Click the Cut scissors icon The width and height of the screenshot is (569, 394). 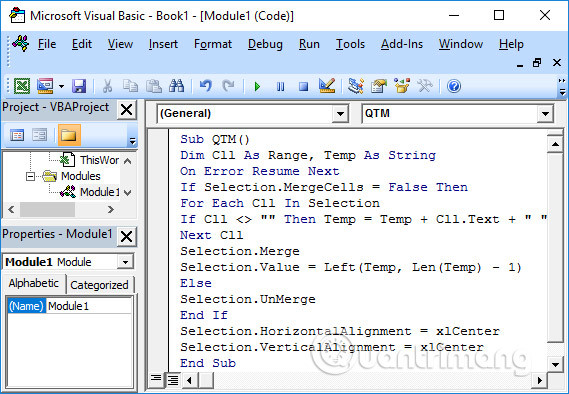[x=107, y=86]
